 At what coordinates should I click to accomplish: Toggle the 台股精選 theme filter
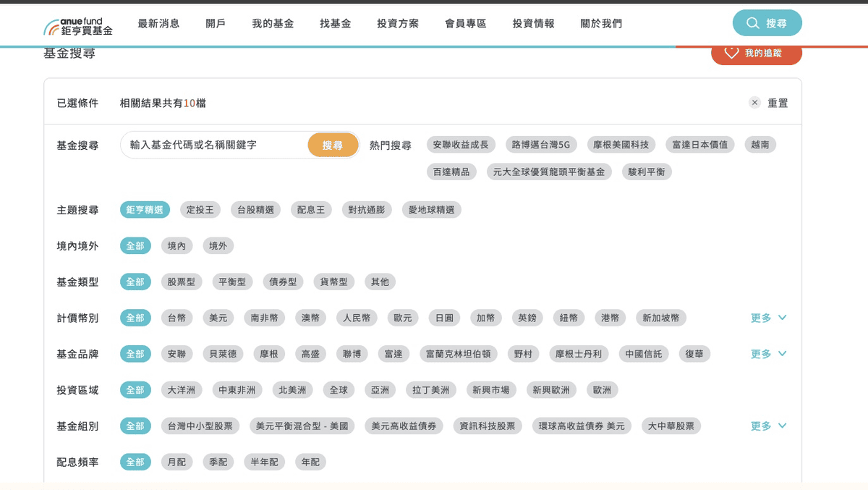point(255,210)
